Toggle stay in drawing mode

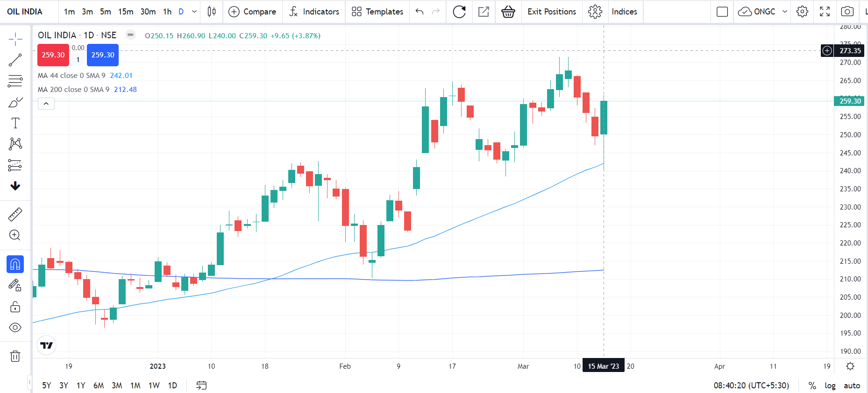(15, 285)
